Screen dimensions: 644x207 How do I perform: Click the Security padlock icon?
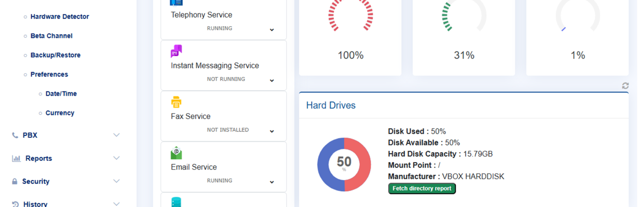[x=15, y=182]
